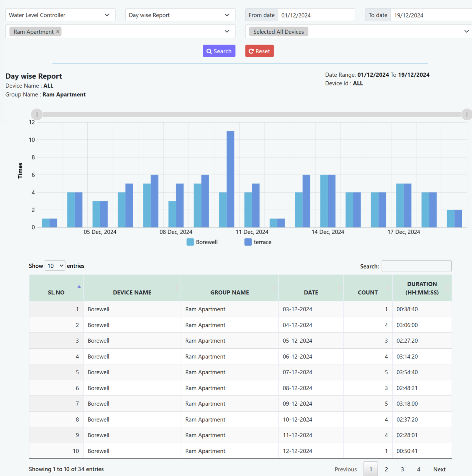
Task: Change the show entries count selector
Action: pyautogui.click(x=55, y=266)
